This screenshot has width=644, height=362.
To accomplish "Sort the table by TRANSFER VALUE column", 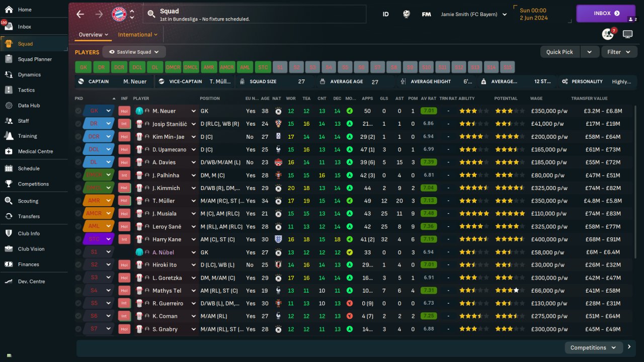I will pyautogui.click(x=589, y=99).
